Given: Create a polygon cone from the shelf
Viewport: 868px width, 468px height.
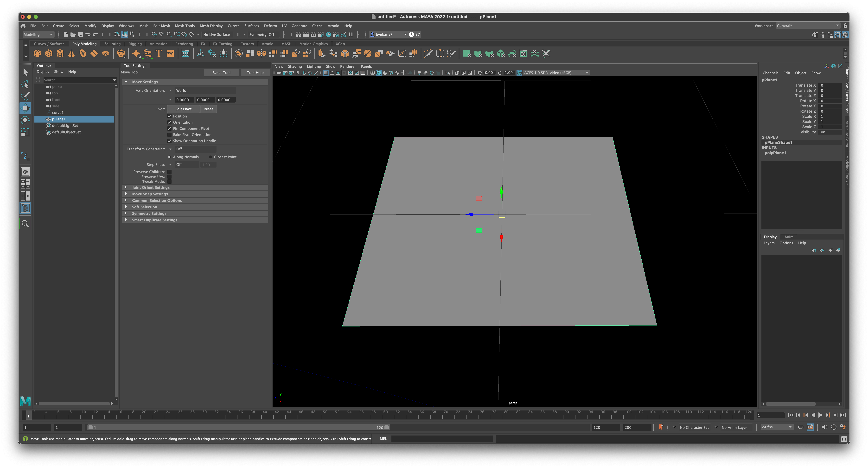Looking at the screenshot, I should [71, 54].
